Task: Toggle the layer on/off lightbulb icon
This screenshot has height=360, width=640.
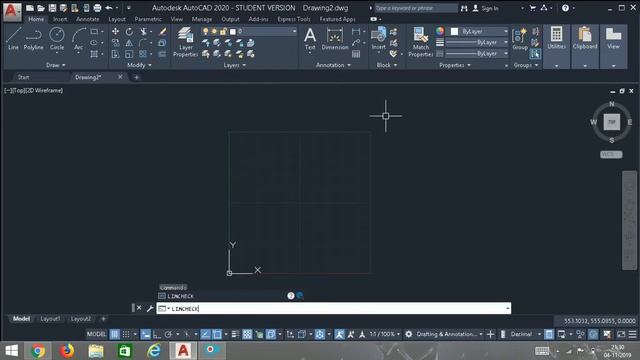Action: 206,31
